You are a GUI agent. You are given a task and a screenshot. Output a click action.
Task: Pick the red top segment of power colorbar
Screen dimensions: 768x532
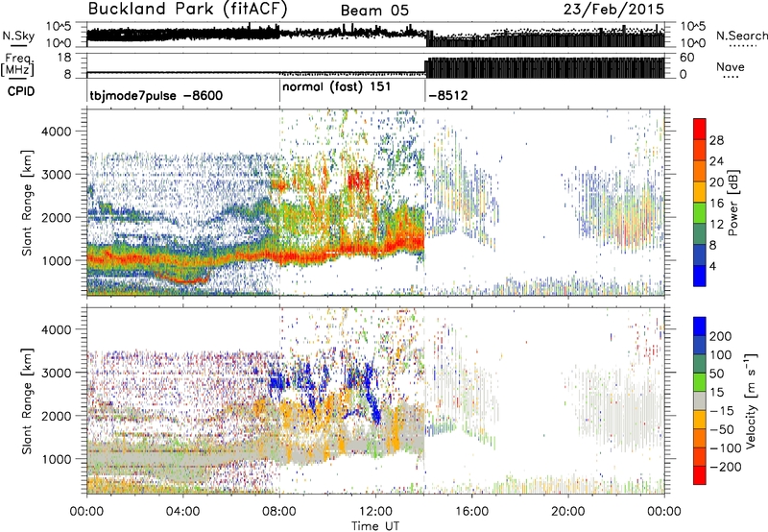coord(700,129)
